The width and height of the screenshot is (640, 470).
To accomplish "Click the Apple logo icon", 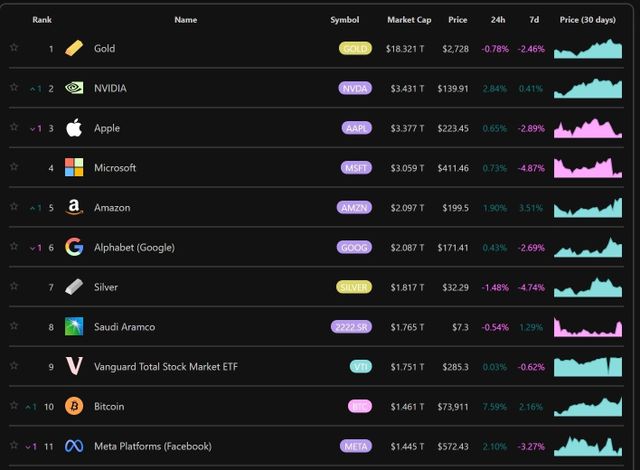I will click(74, 128).
